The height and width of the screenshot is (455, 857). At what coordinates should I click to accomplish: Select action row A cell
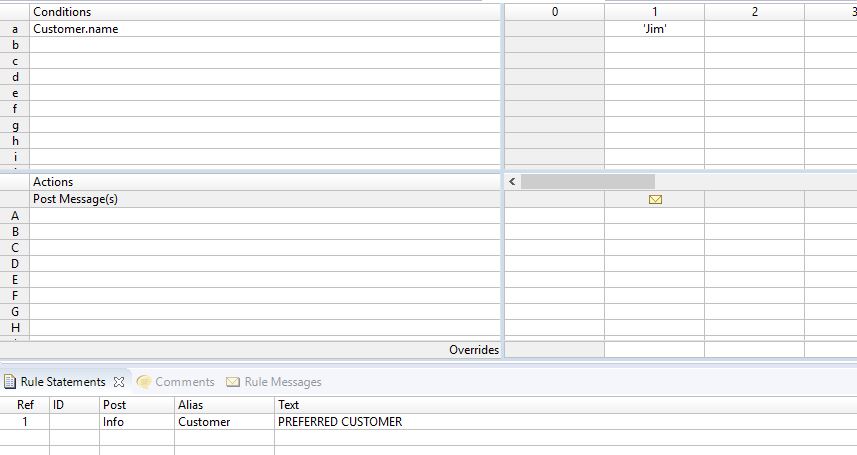265,215
